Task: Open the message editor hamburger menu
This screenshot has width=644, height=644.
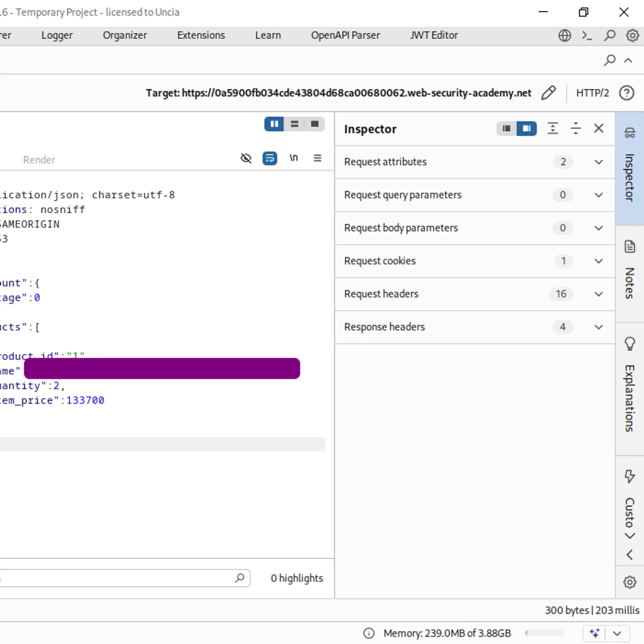Action: click(x=317, y=158)
